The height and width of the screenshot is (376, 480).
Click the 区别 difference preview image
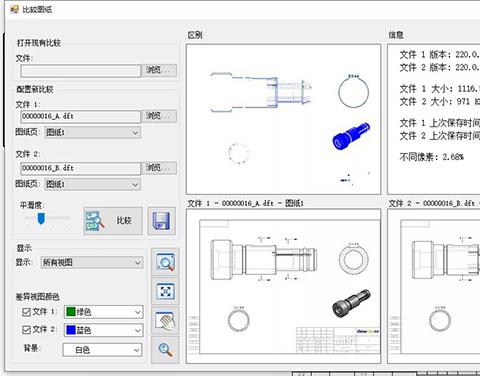pyautogui.click(x=283, y=119)
